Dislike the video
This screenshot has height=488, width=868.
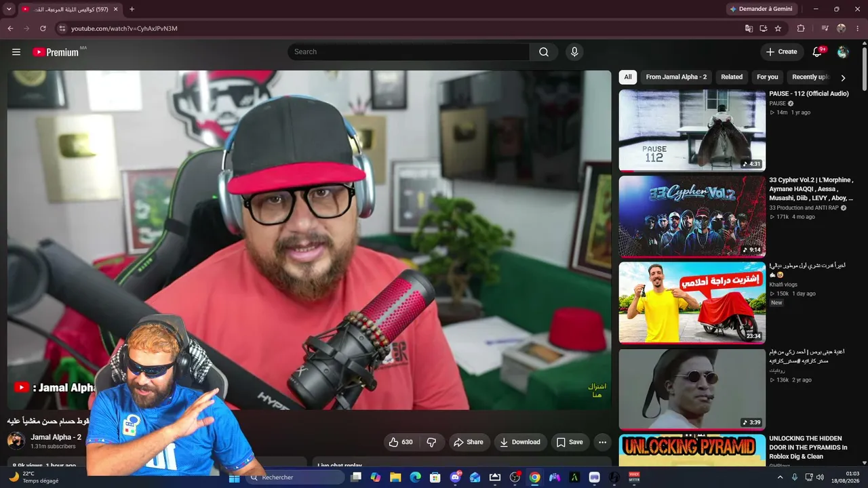point(432,442)
